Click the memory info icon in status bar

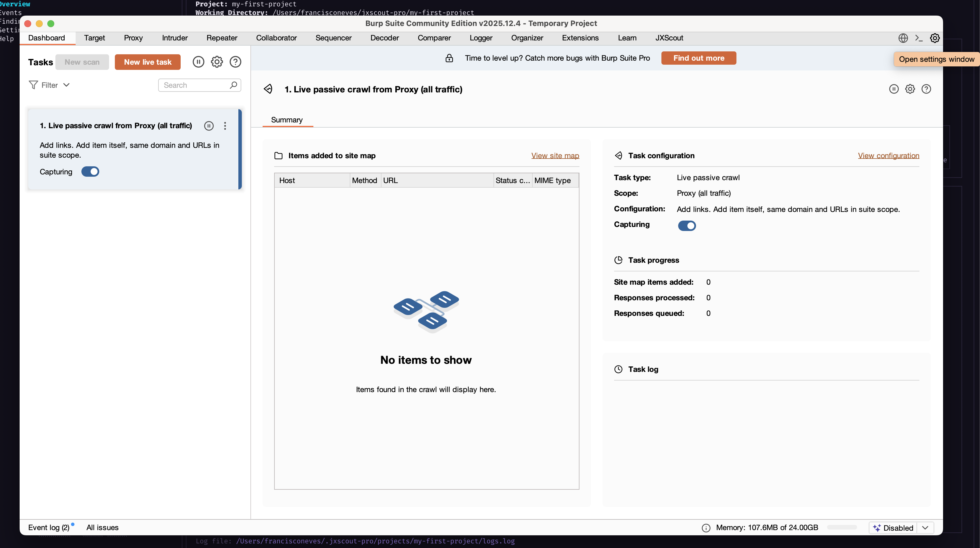706,528
